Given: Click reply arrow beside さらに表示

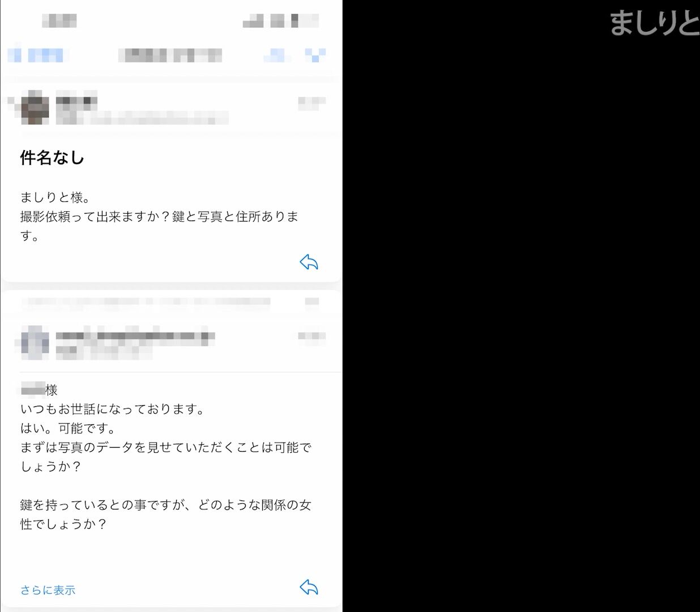Looking at the screenshot, I should tap(309, 587).
